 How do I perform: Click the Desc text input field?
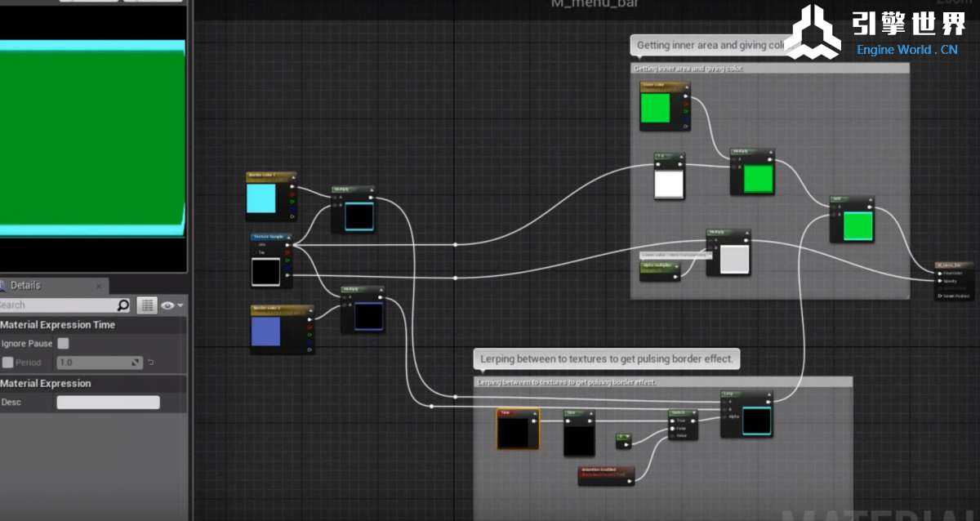click(108, 403)
